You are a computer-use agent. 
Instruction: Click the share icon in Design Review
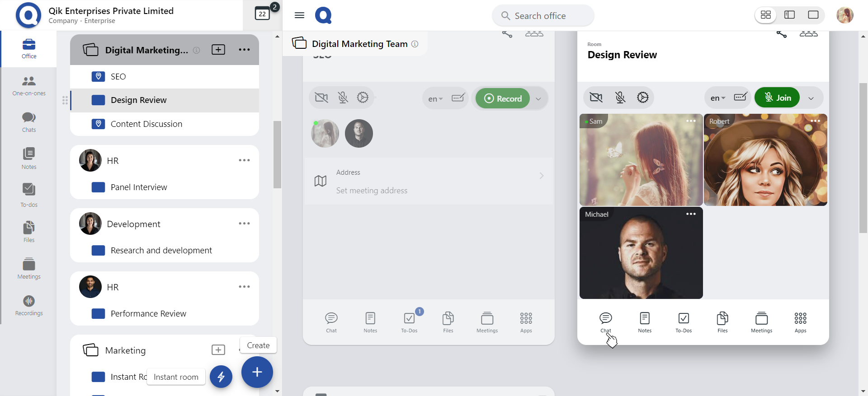(x=782, y=34)
